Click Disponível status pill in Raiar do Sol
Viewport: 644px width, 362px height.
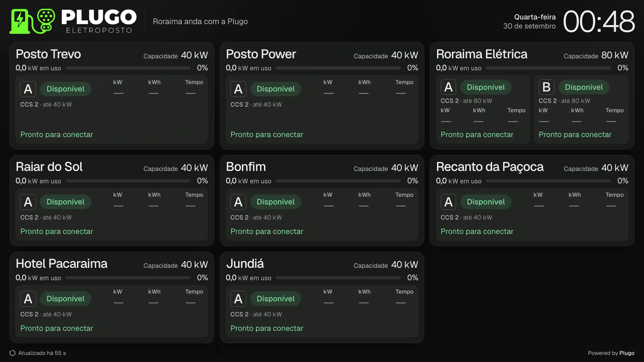point(65,202)
